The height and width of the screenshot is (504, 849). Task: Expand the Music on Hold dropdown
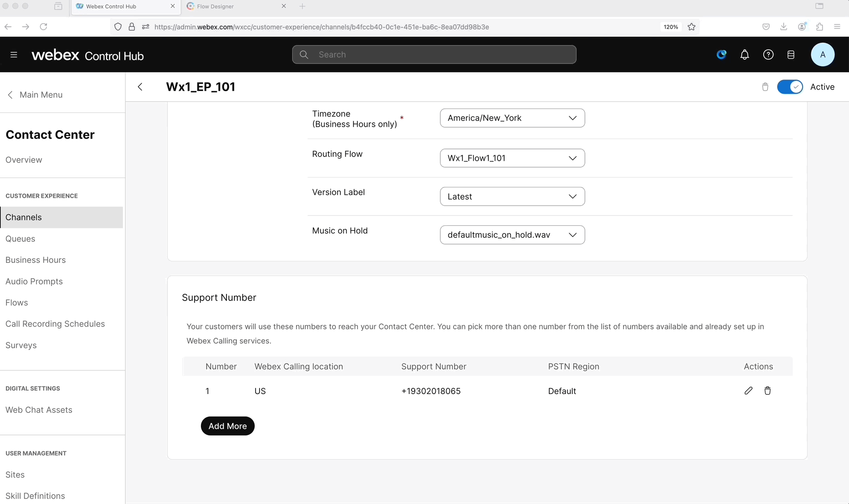tap(512, 235)
